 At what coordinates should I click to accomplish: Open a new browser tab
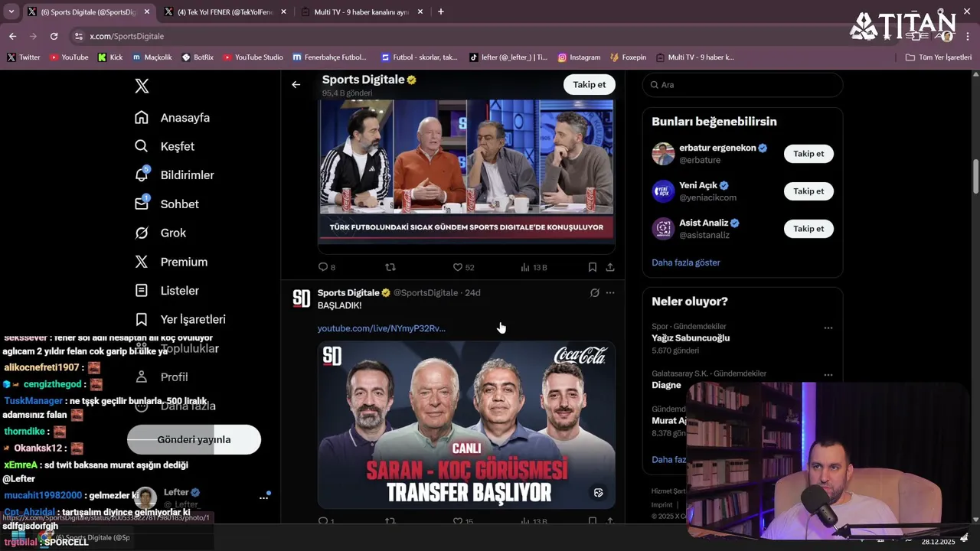440,11
